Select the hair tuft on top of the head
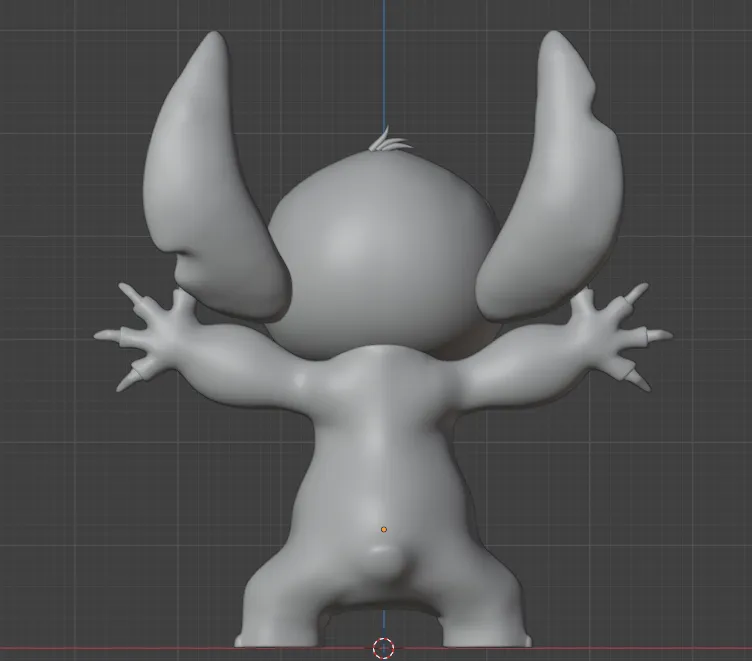752x661 pixels. (x=389, y=142)
